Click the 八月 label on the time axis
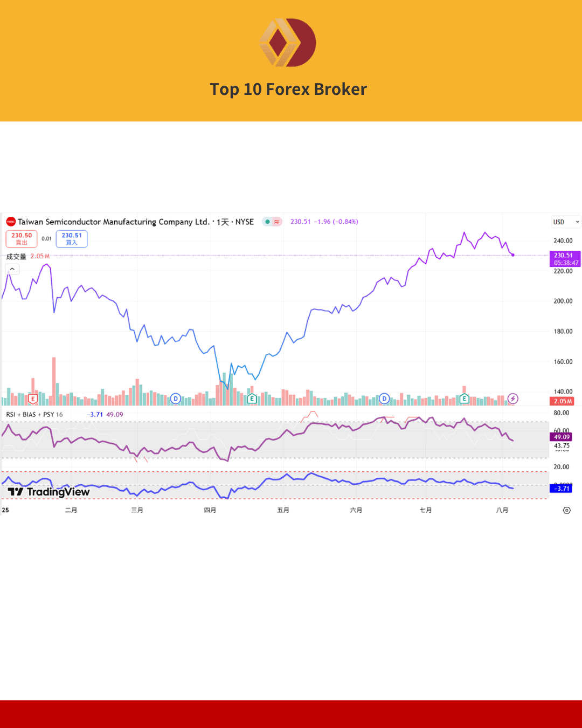Viewport: 582px width, 728px height. (502, 510)
